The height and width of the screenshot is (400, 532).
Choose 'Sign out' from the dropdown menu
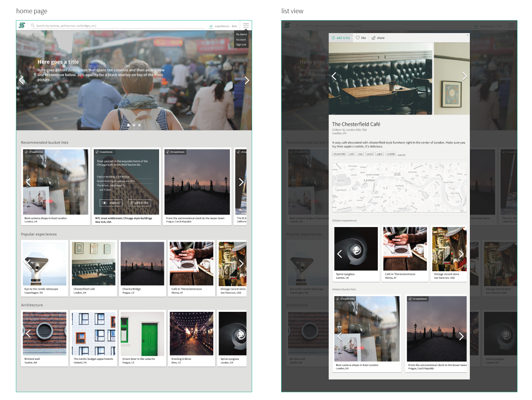click(241, 45)
